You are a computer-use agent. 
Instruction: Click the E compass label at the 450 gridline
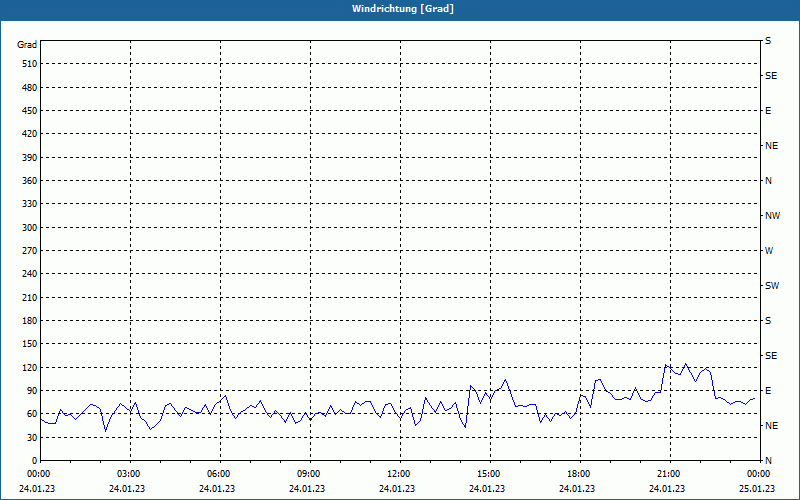pos(768,111)
